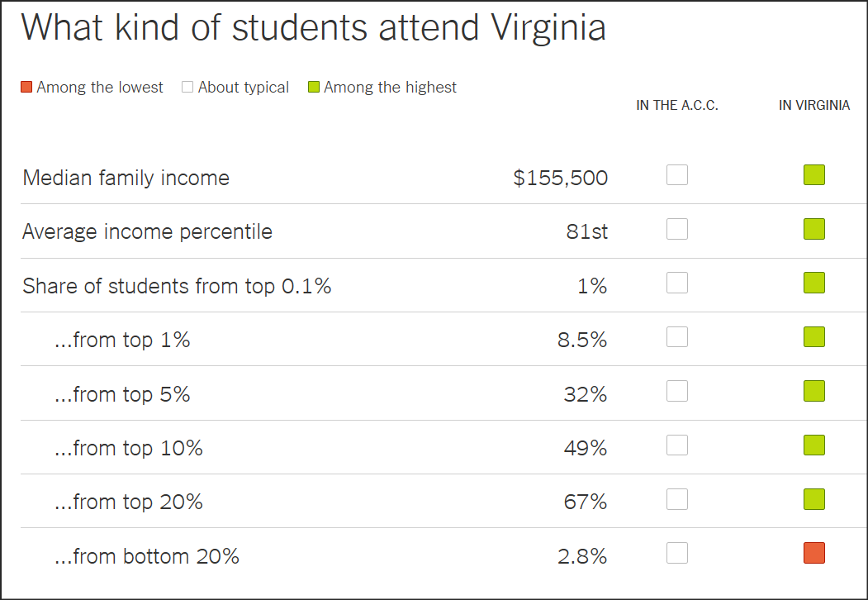Click the Virginia green square for the top 5% row
Screen dimensions: 868x600
[x=814, y=391]
